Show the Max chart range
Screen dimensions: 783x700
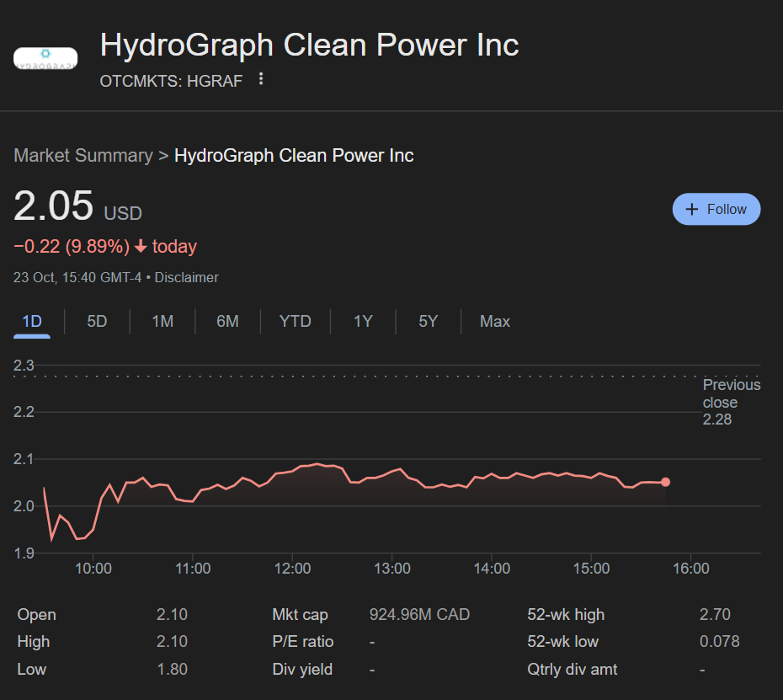(494, 321)
